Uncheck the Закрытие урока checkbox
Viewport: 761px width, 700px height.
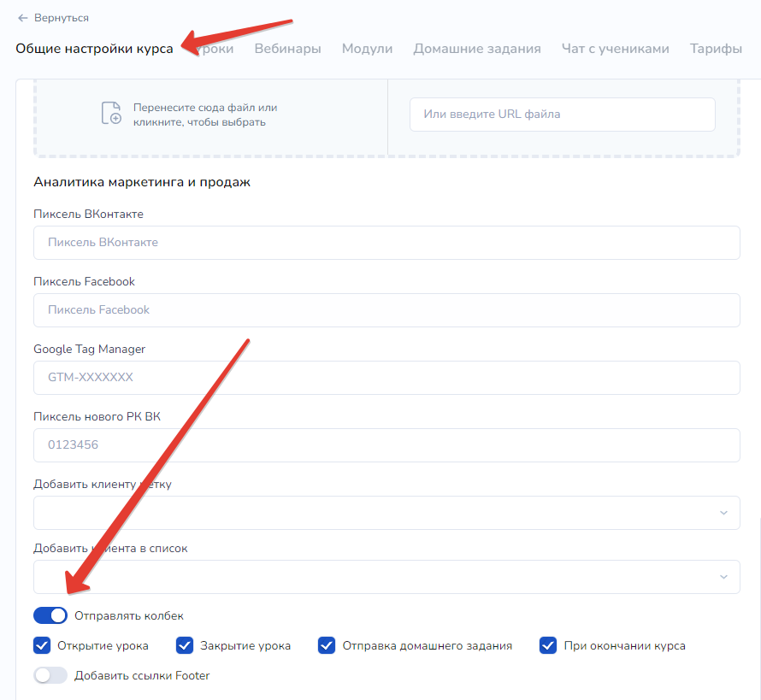pos(185,645)
